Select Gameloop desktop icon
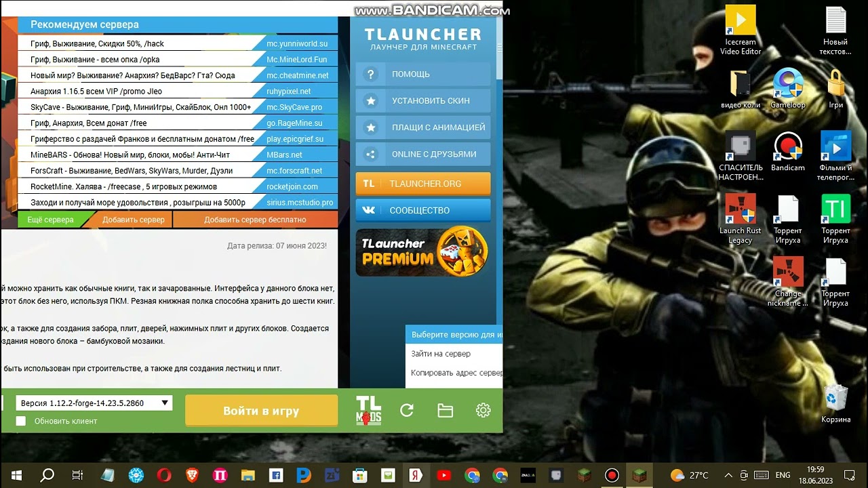Image resolution: width=868 pixels, height=488 pixels. click(788, 89)
